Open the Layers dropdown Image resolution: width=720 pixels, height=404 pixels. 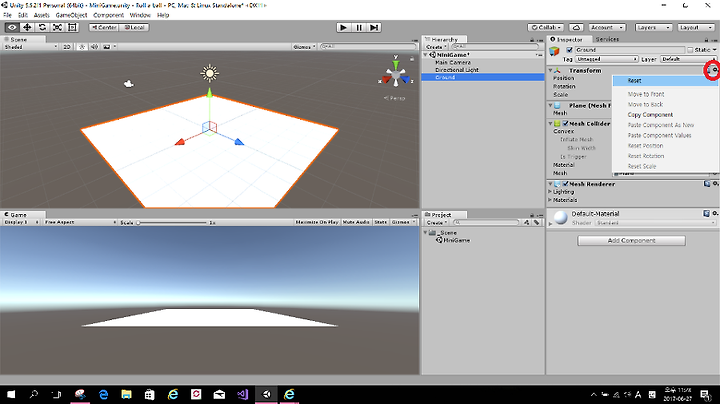653,28
